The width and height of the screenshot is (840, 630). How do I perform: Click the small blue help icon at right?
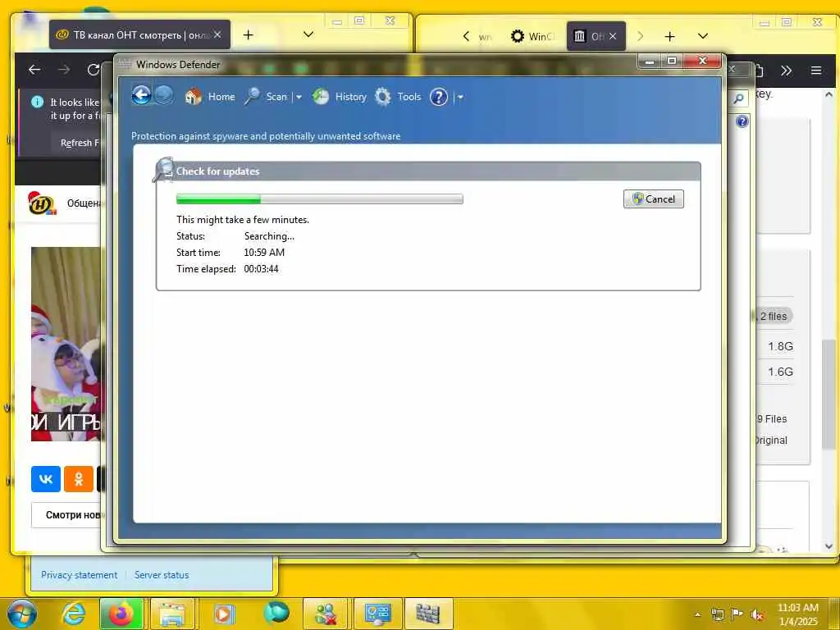point(742,121)
